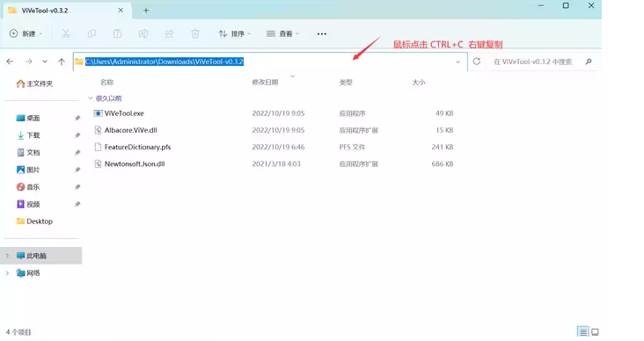Click the ViVeTool.exe application icon
Image resolution: width=644 pixels, height=341 pixels.
tap(98, 113)
